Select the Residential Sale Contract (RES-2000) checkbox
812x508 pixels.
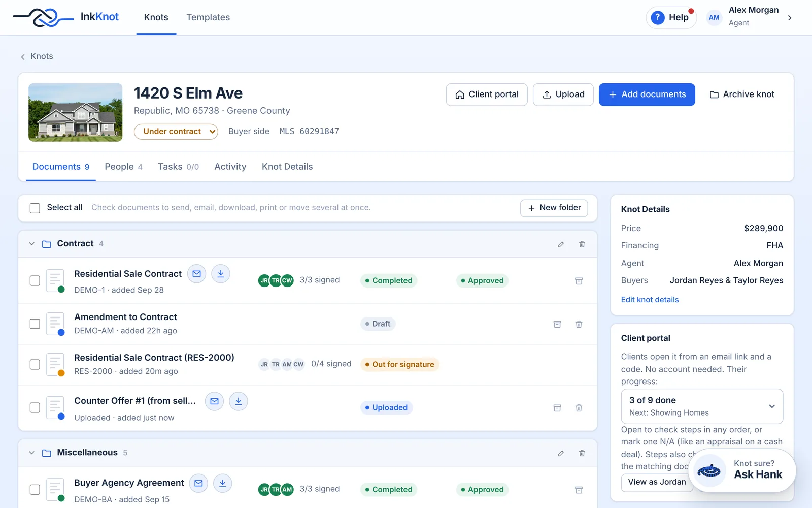pos(35,365)
